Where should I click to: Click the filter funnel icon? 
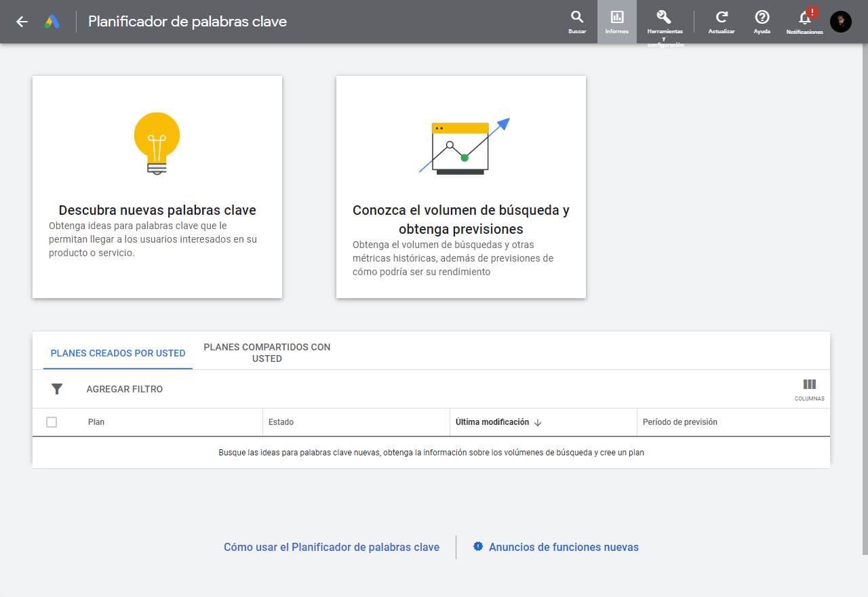click(x=57, y=388)
